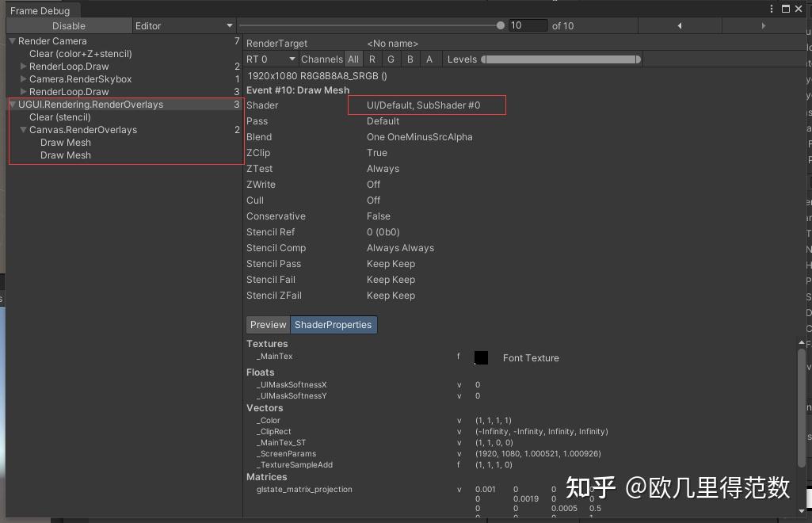Click the UI/Default SubShader shader link
Viewport: 812px width, 523px height.
point(425,105)
